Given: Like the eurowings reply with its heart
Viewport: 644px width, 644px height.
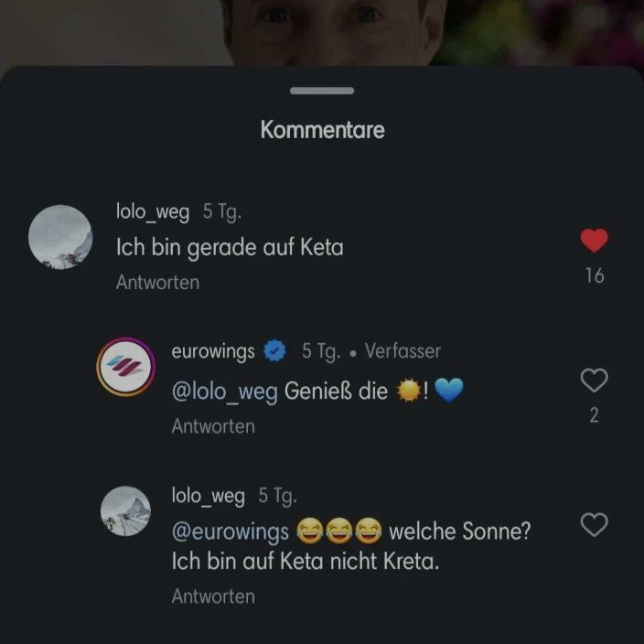Looking at the screenshot, I should coord(595,380).
